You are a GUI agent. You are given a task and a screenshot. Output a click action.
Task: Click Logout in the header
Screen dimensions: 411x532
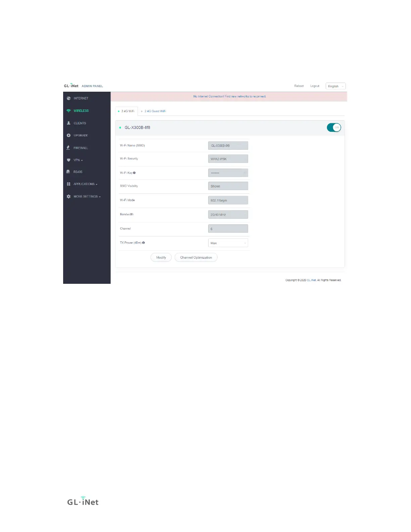[x=315, y=86]
